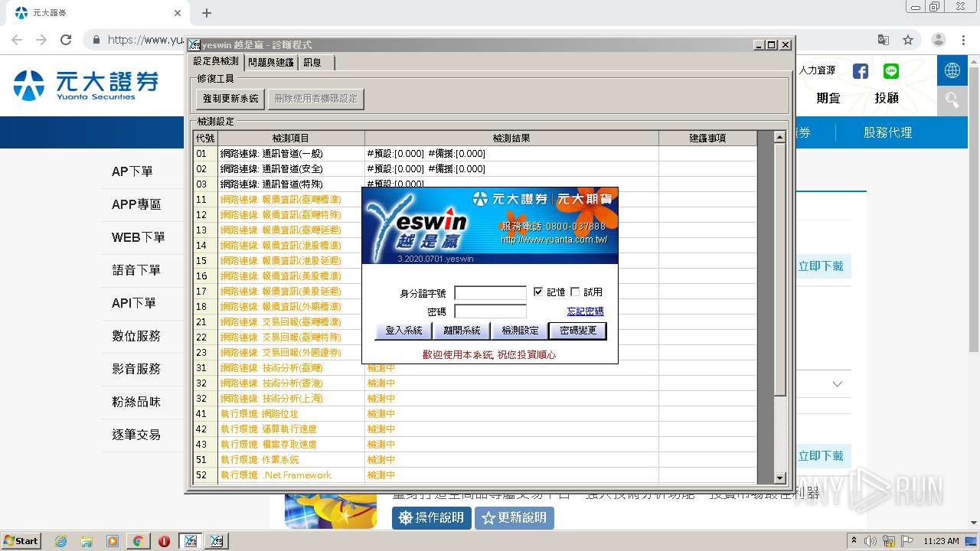Click the taskbar clock showing 11:23 AM
Image resolution: width=980 pixels, height=551 pixels.
pos(941,541)
